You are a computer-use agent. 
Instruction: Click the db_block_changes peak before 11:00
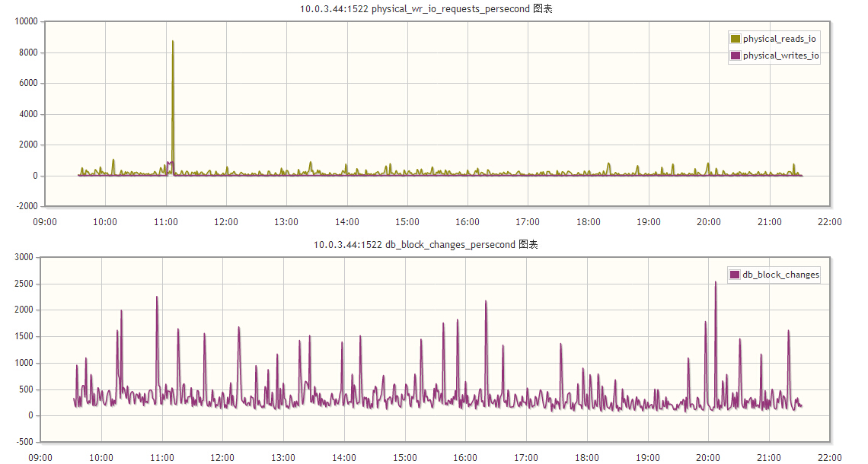(157, 297)
